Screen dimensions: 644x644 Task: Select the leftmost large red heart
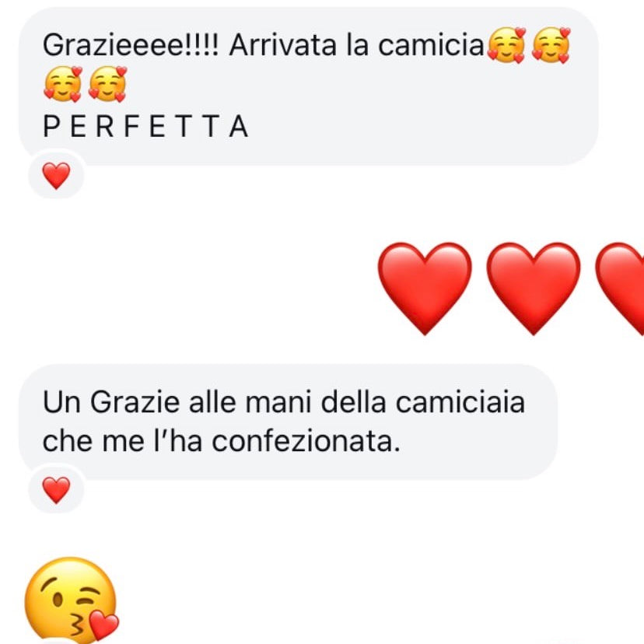tap(425, 289)
